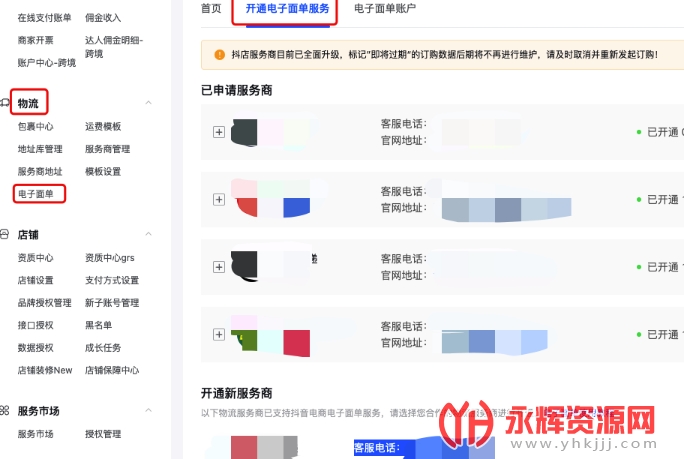Collapse the 服务市场 section chevron
This screenshot has width=684, height=459.
pyautogui.click(x=148, y=410)
